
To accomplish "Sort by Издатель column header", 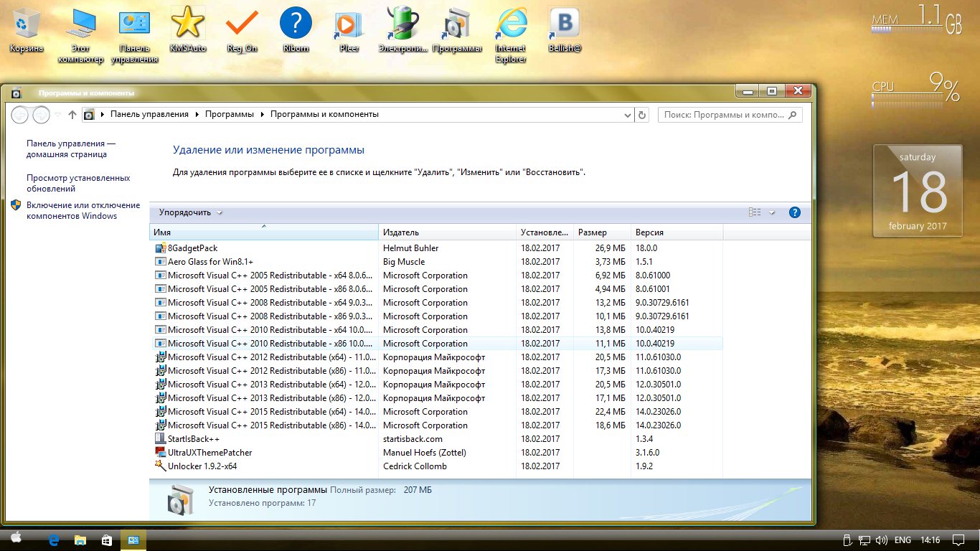I will click(448, 232).
